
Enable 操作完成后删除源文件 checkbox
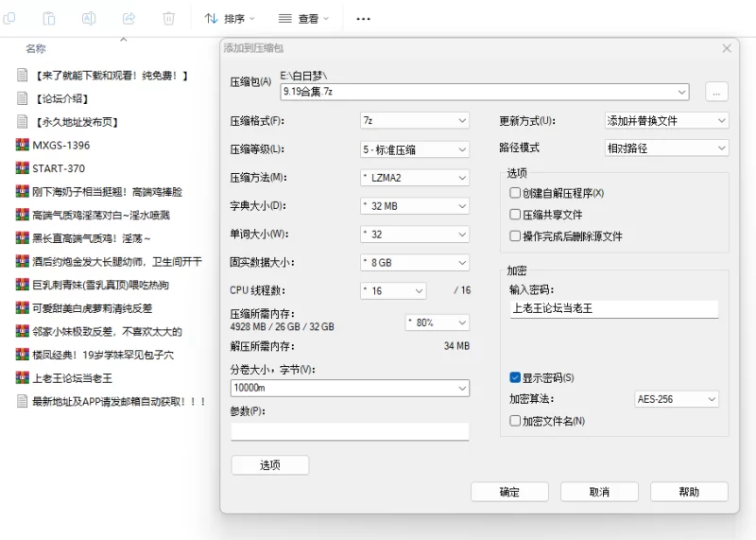(515, 236)
